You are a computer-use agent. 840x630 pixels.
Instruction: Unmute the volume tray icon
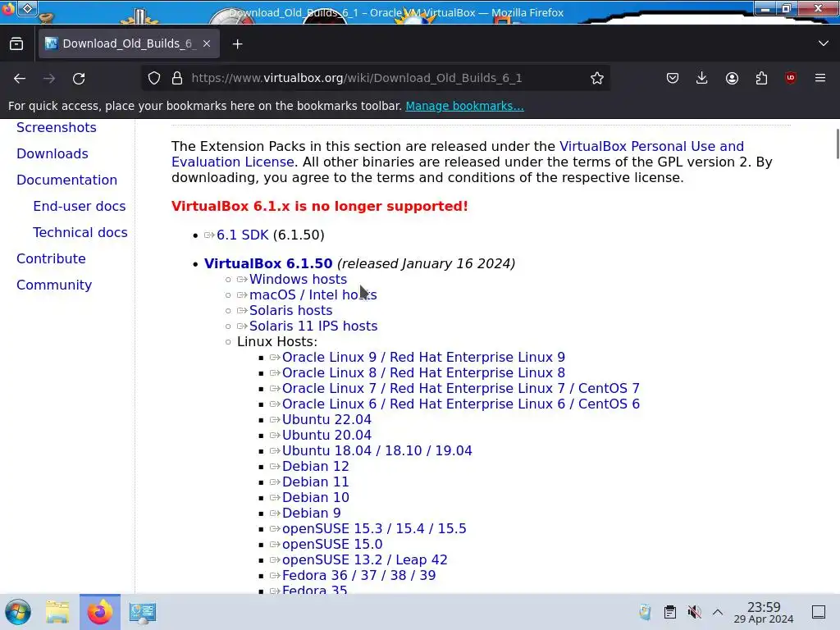[694, 612]
